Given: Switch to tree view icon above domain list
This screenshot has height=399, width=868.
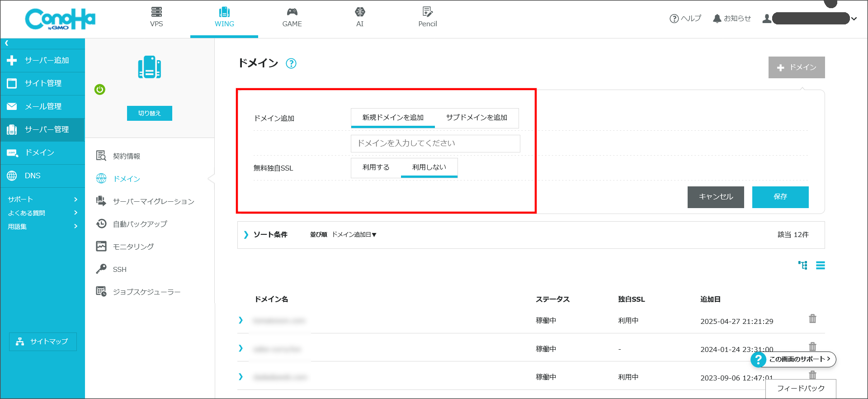Looking at the screenshot, I should [x=802, y=266].
